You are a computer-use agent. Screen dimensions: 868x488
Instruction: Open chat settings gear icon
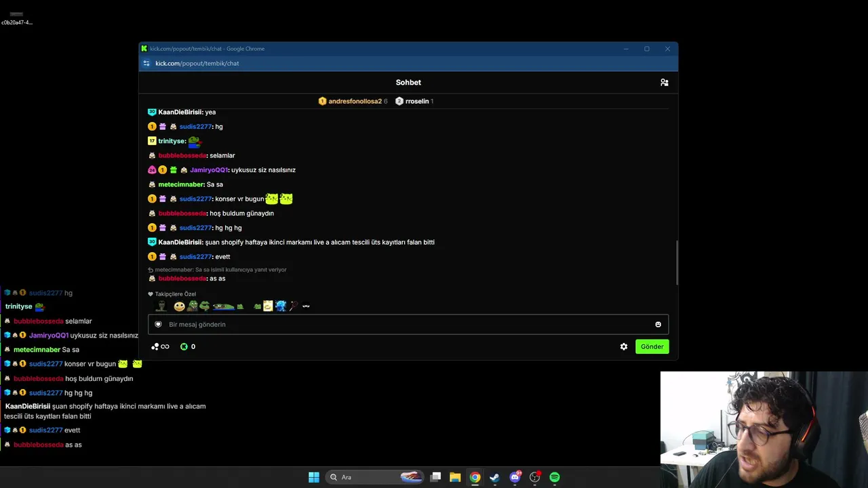624,346
